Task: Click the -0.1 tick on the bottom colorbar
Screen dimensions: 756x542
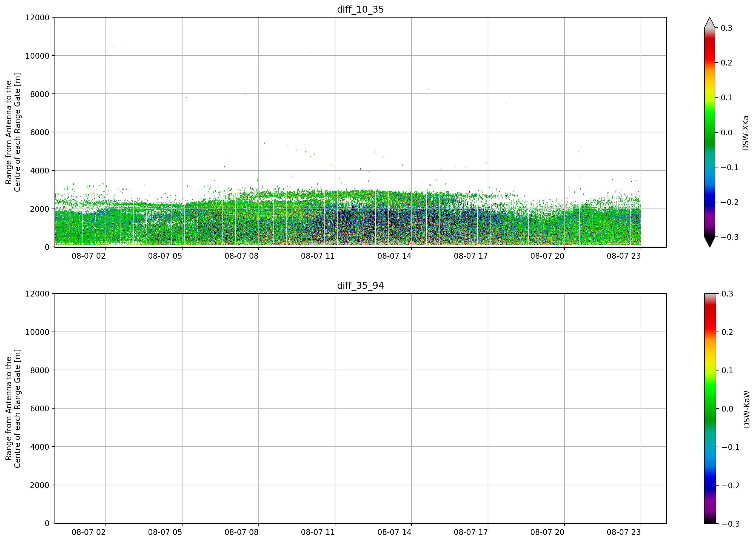Action: tap(730, 447)
